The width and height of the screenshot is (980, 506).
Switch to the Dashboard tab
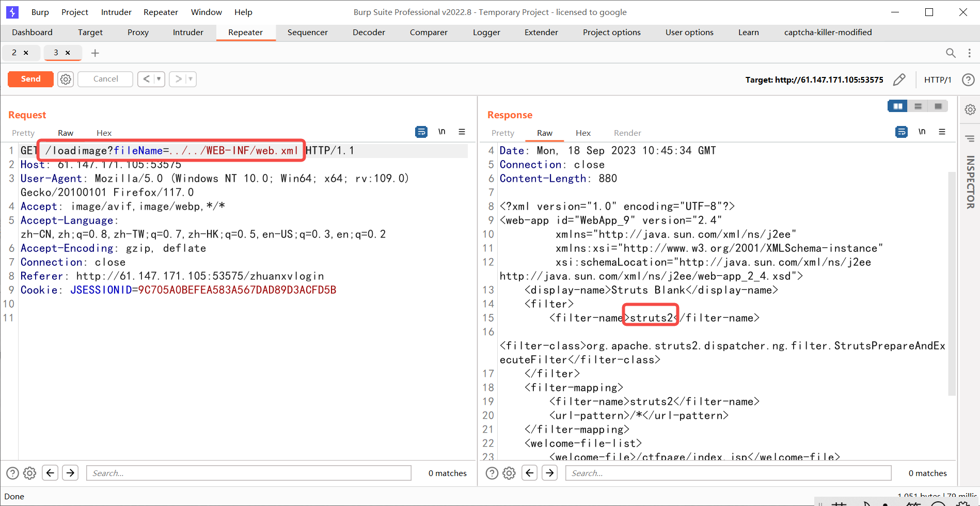click(32, 32)
